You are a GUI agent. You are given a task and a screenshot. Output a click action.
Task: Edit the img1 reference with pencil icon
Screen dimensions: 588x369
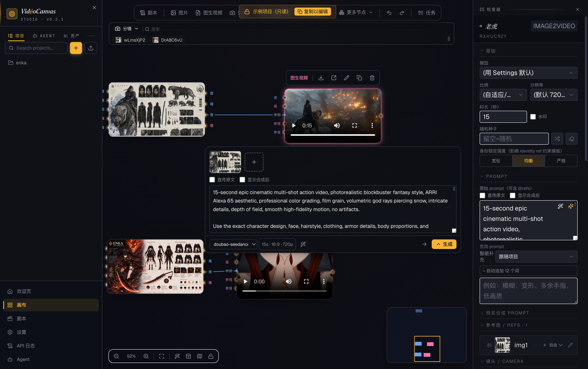(x=570, y=345)
